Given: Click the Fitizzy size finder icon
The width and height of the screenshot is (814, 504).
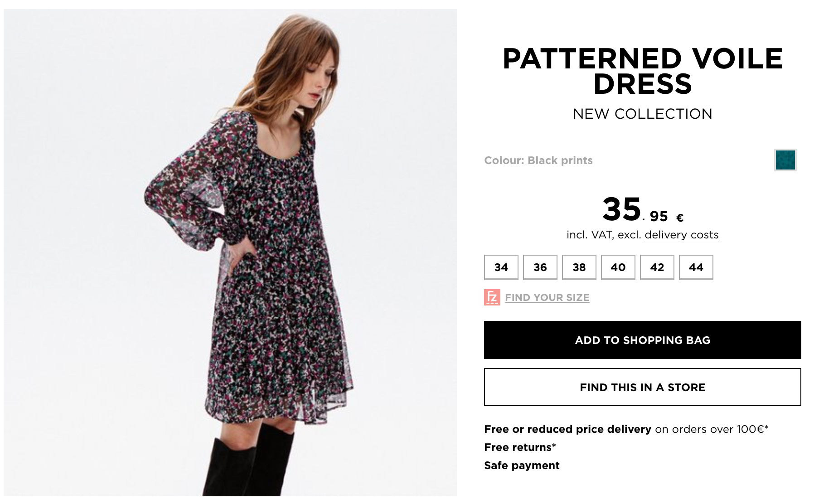Looking at the screenshot, I should click(492, 297).
